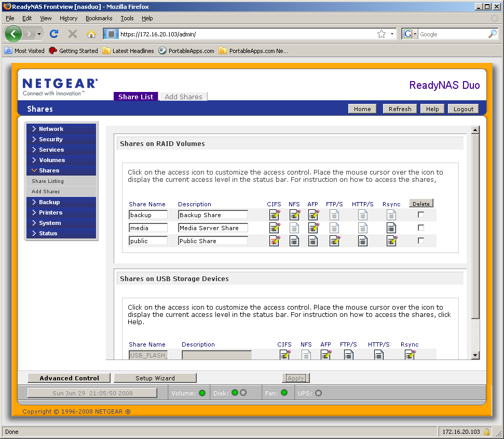The height and width of the screenshot is (439, 504).
Task: Open AFP access icon for USB_FLASH share
Action: 326,355
